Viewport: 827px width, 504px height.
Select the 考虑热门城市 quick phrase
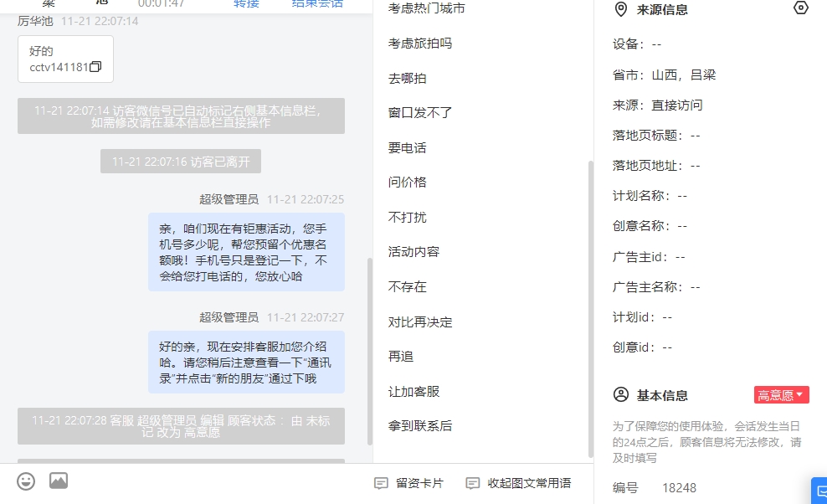pyautogui.click(x=426, y=8)
